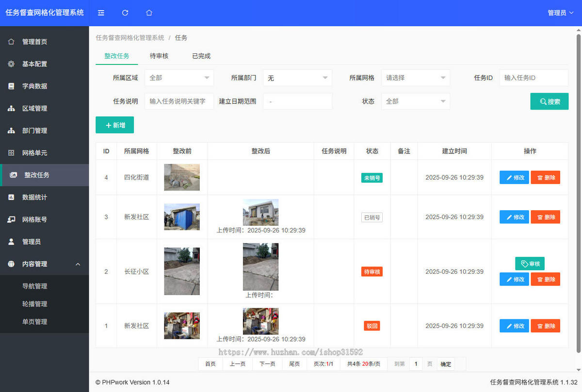Screen dimensions: 582x392
Task: Open 数据统计 in sidebar
Action: [45, 197]
